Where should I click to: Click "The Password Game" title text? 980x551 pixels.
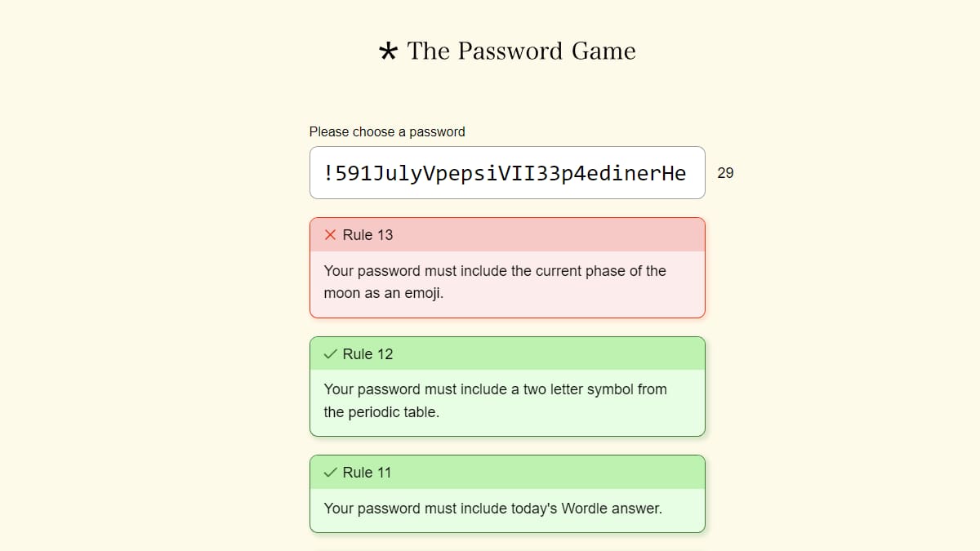521,51
